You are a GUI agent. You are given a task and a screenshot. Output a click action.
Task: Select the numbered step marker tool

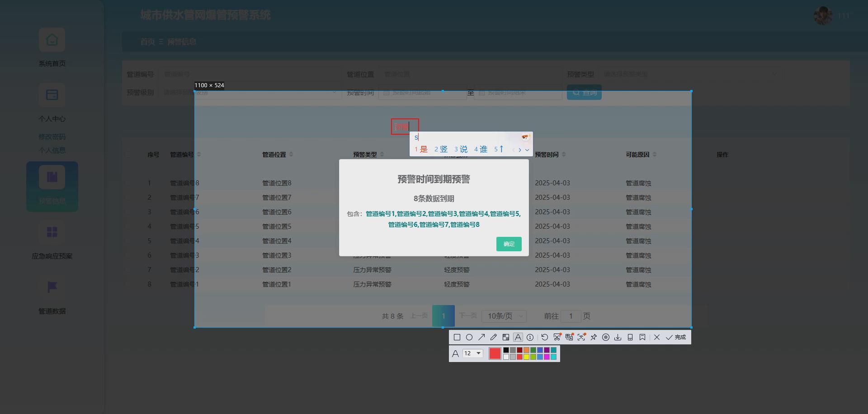point(530,337)
